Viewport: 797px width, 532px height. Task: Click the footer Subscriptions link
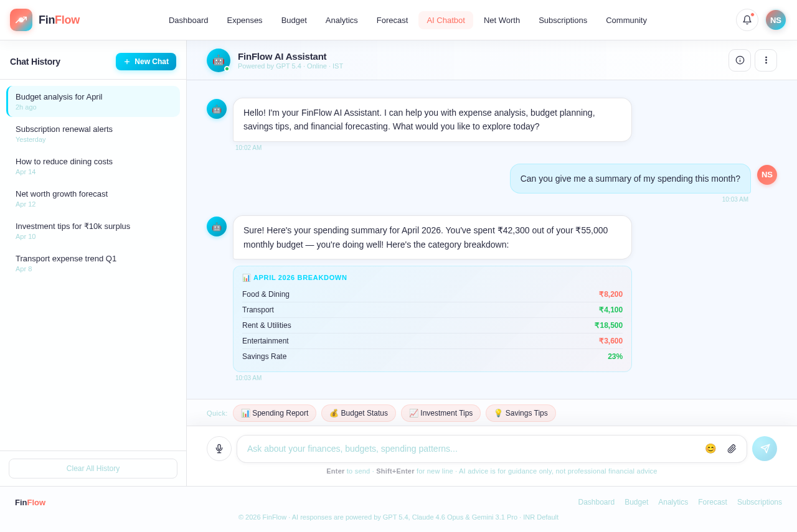(x=760, y=502)
